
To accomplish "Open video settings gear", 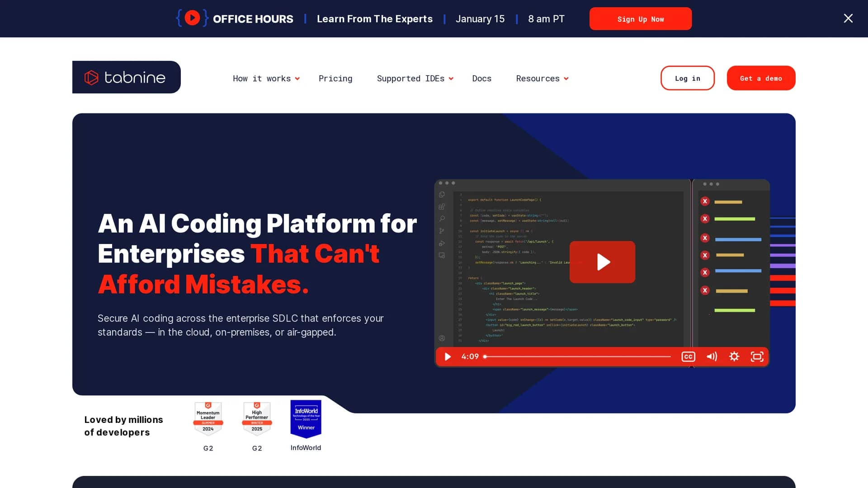I will click(x=734, y=357).
